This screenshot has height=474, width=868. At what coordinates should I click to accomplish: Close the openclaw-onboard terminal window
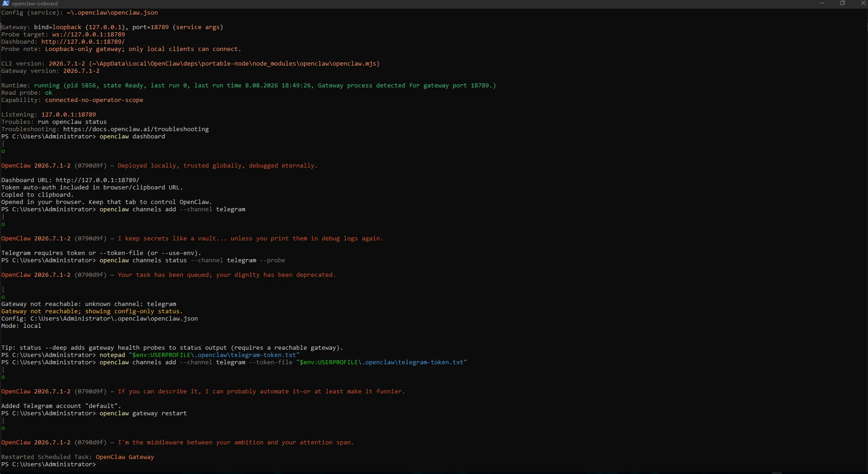[863, 3]
